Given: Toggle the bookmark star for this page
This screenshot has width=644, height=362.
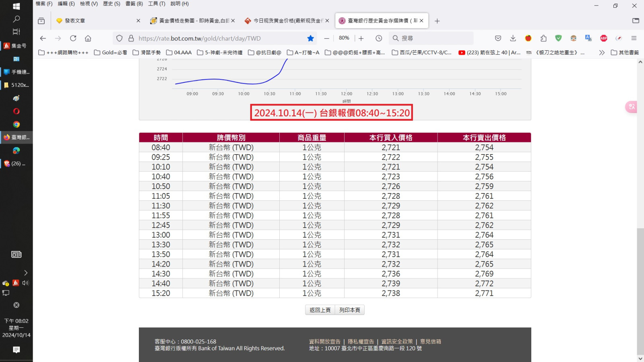Looking at the screenshot, I should point(310,38).
